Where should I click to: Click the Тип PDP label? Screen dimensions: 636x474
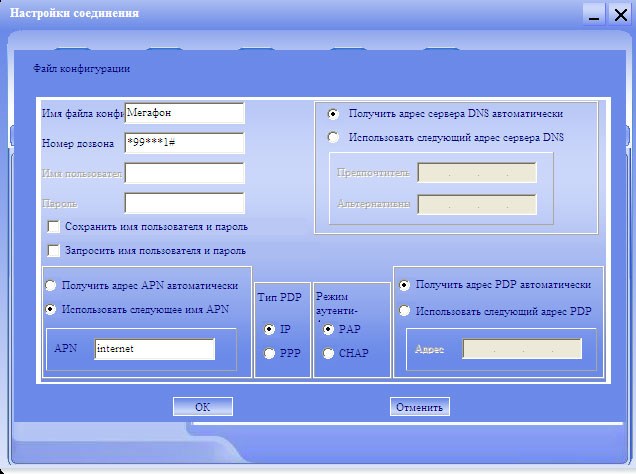[279, 297]
